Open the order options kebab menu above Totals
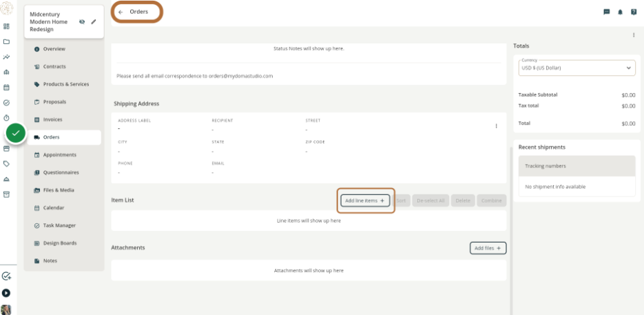 coord(634,35)
